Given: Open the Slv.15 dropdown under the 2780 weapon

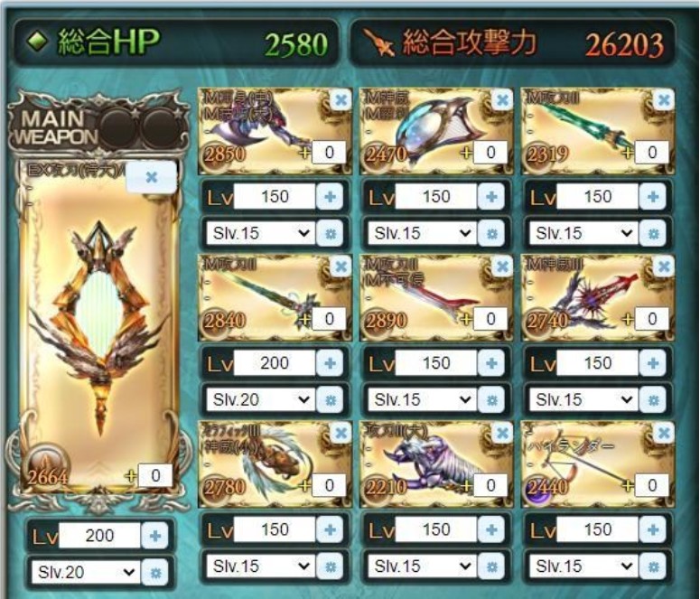Looking at the screenshot, I should pos(260,566).
